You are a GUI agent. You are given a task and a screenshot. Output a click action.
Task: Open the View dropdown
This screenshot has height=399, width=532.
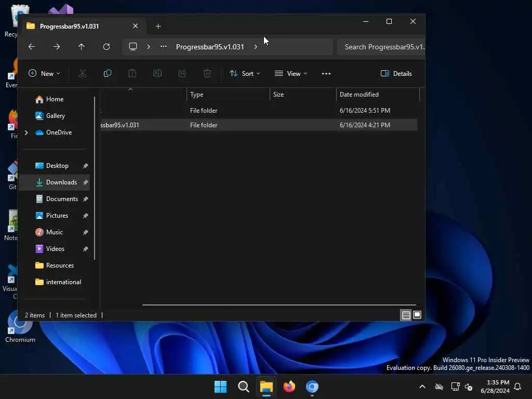click(x=291, y=74)
